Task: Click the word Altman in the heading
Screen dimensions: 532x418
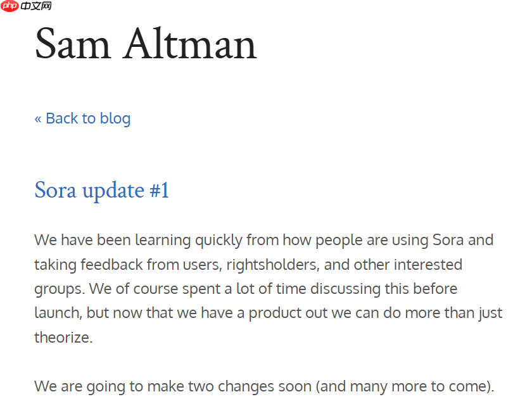Action: [x=191, y=44]
